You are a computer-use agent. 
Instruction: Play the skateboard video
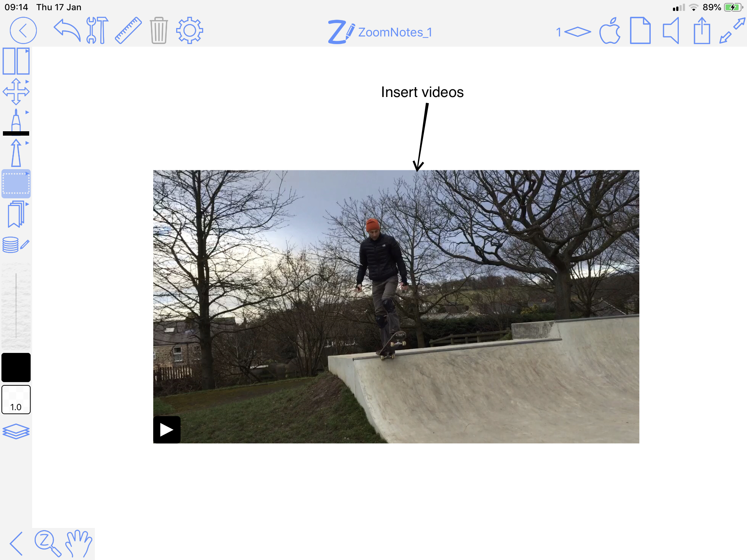tap(167, 429)
